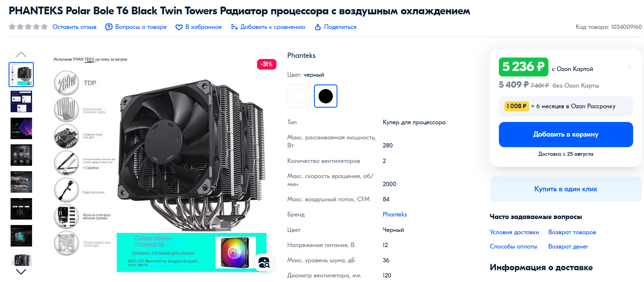Open visual search icon on product image

pos(264,263)
